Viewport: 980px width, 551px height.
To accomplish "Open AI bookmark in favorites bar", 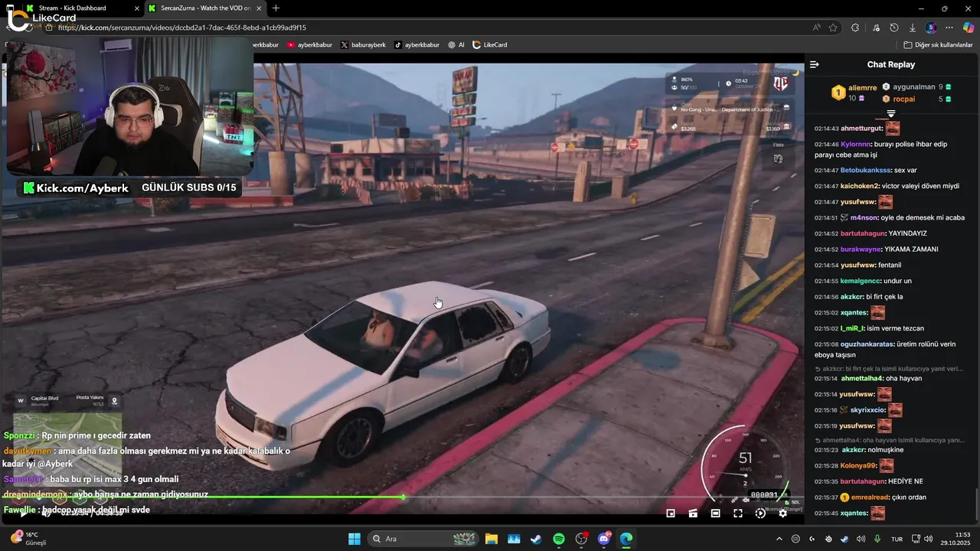I will tap(456, 45).
